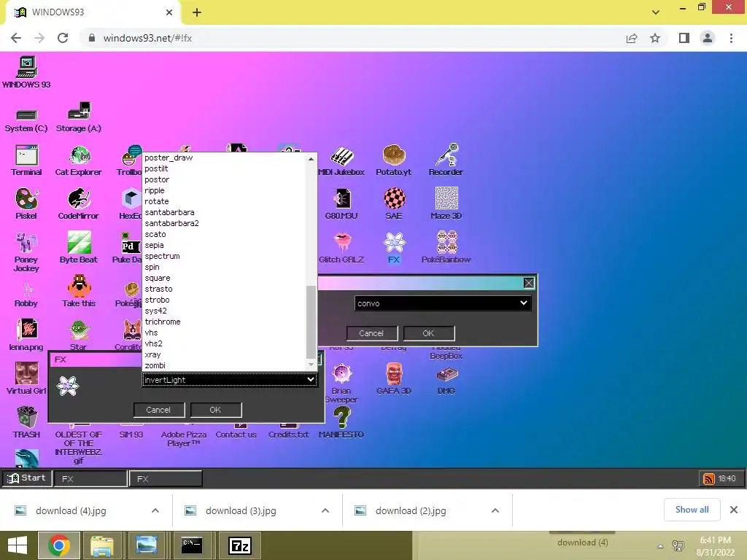The width and height of the screenshot is (747, 560).
Task: Launch Byte Beat icon
Action: click(79, 242)
